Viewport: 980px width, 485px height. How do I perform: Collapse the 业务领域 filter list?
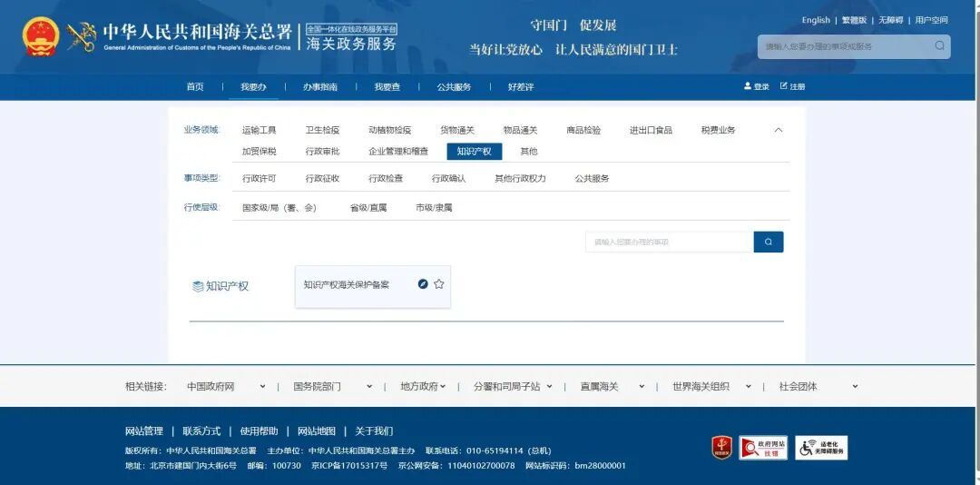click(x=779, y=130)
